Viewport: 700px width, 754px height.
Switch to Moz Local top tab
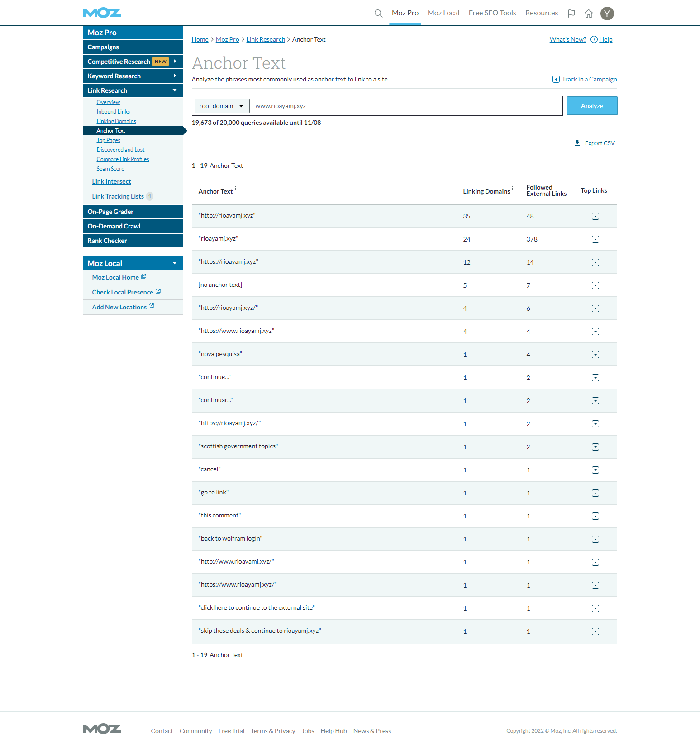[443, 13]
